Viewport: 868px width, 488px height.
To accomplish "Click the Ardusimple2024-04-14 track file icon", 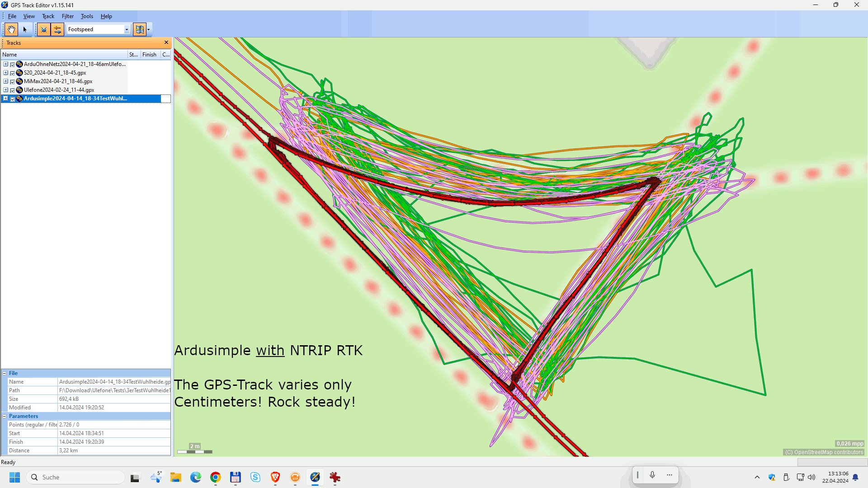I will (19, 99).
